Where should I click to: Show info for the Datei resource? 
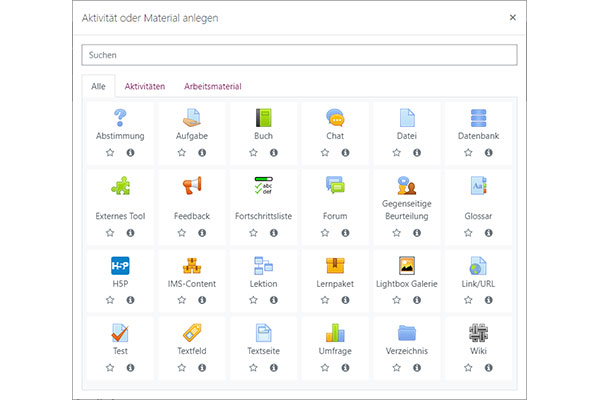417,152
